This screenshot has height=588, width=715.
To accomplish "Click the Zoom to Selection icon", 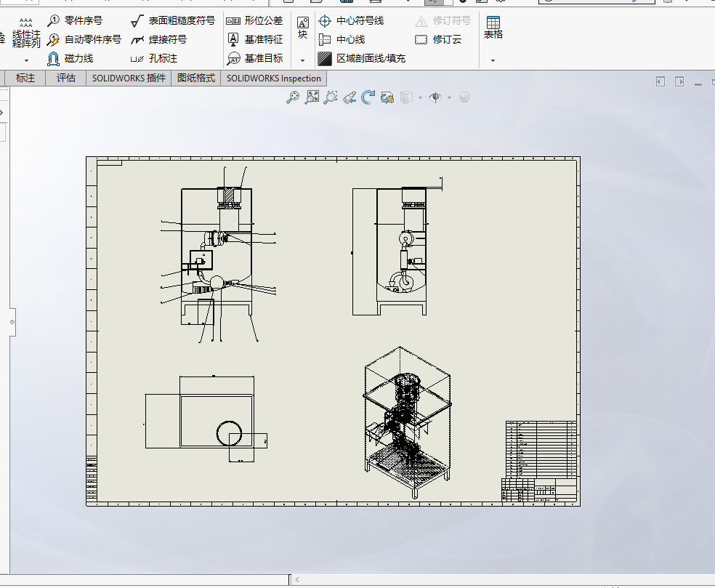I will [x=331, y=97].
